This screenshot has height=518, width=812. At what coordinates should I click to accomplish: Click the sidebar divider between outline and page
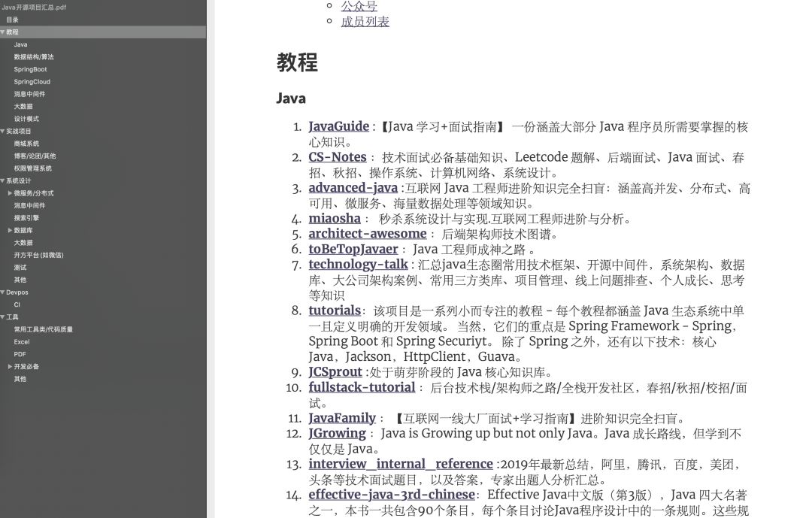click(211, 259)
